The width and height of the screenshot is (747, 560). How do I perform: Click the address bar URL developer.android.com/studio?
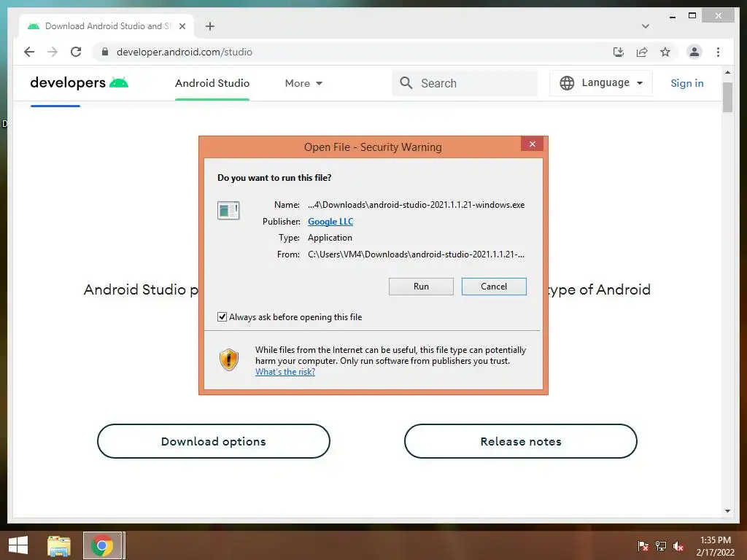[185, 52]
